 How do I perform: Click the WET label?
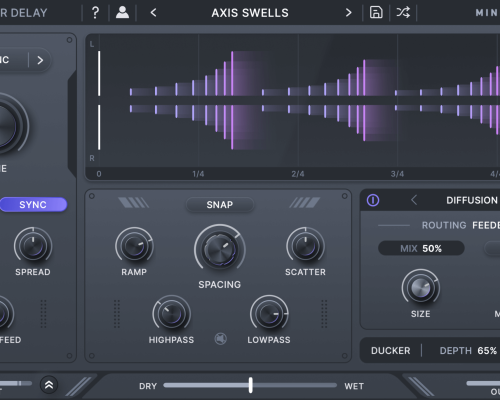[x=354, y=386]
